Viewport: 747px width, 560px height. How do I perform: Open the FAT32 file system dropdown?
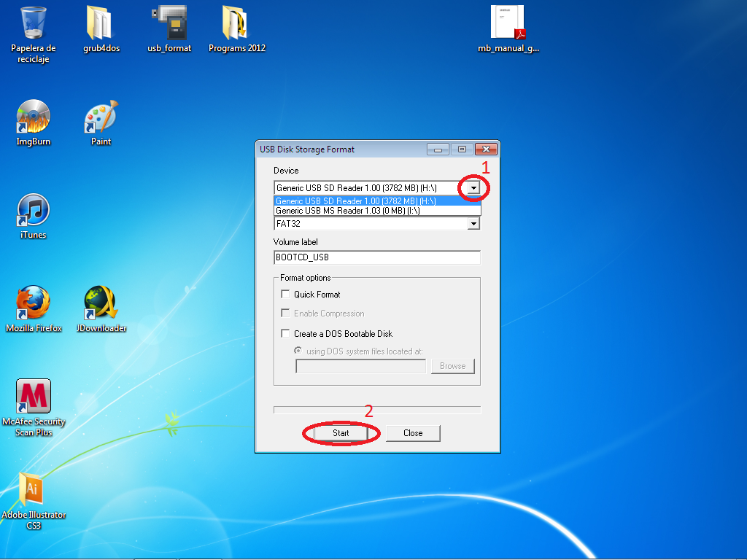474,224
